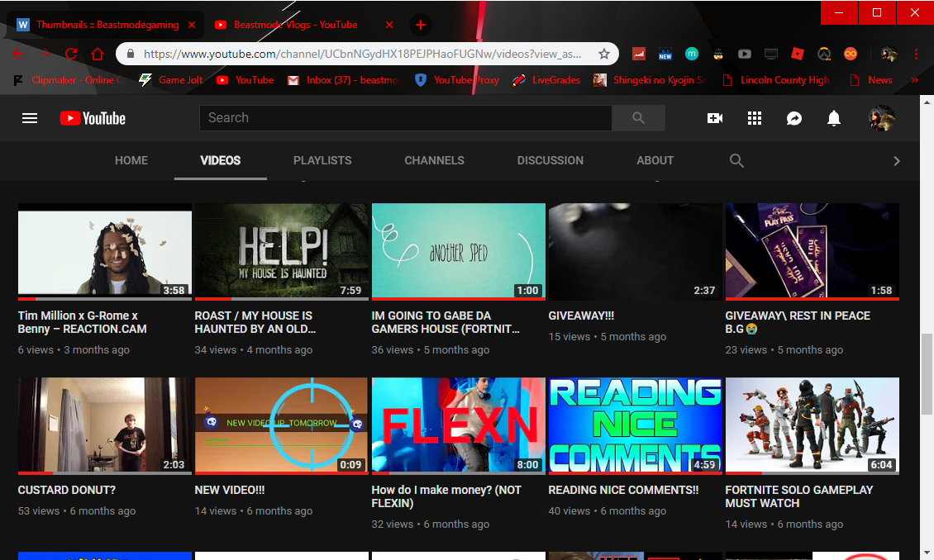Open the Chrome profile avatar
Viewport: 934px width, 560px height.
889,55
